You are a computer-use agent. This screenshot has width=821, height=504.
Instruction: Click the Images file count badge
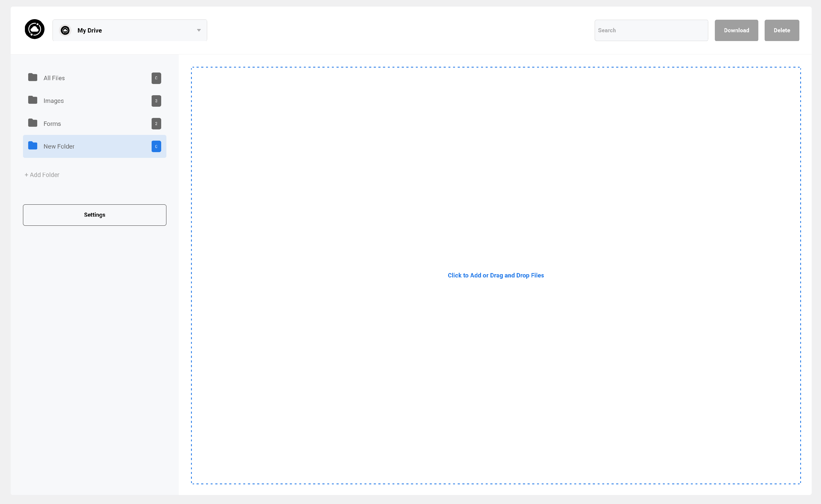coord(156,101)
